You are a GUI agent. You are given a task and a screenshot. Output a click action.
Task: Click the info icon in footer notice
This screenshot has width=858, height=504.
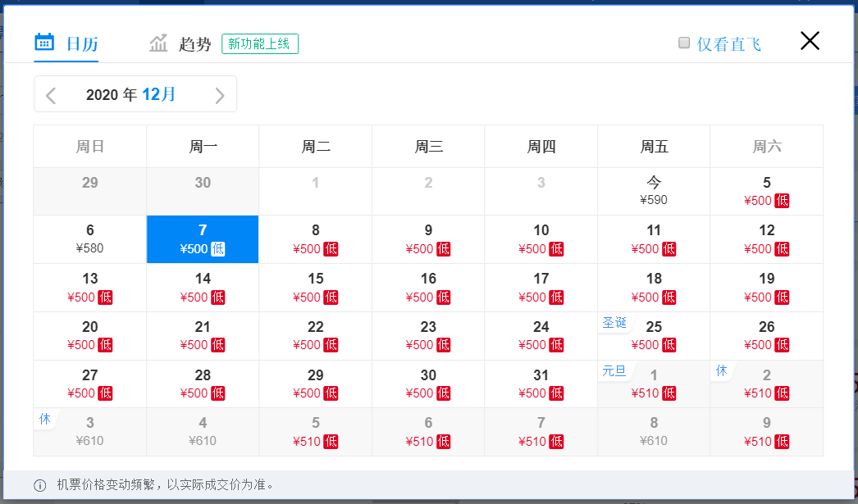(39, 485)
